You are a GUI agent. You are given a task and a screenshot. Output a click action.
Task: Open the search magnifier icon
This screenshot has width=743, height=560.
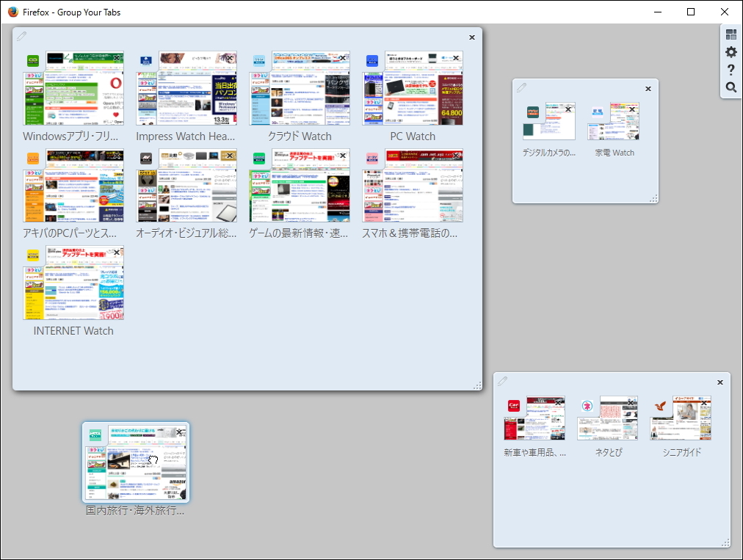click(731, 87)
